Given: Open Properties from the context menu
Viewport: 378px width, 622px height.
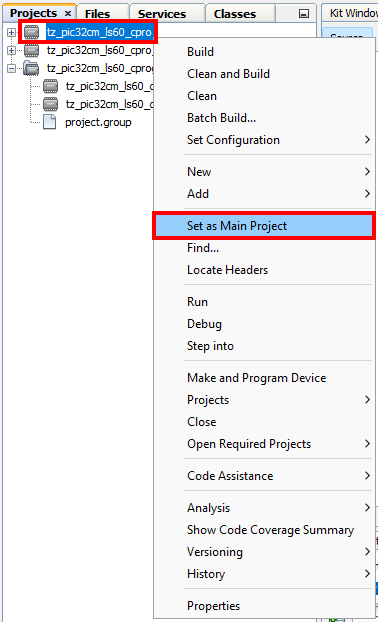Looking at the screenshot, I should click(x=213, y=606).
